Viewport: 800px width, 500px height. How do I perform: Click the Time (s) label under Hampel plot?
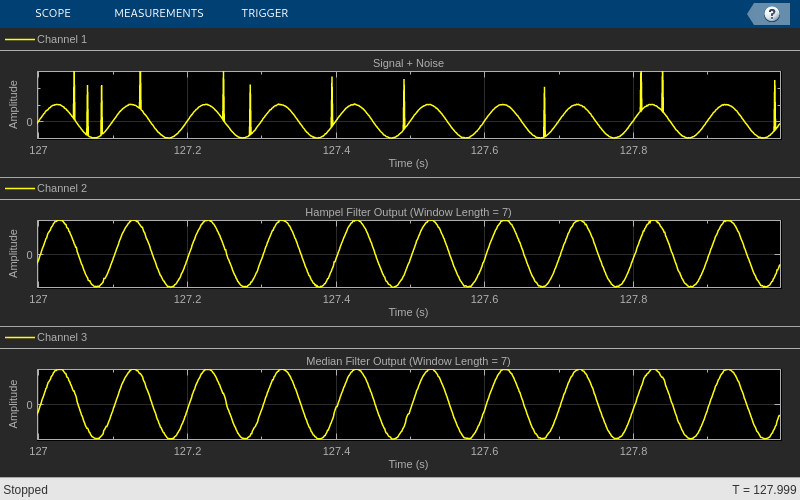coord(408,312)
